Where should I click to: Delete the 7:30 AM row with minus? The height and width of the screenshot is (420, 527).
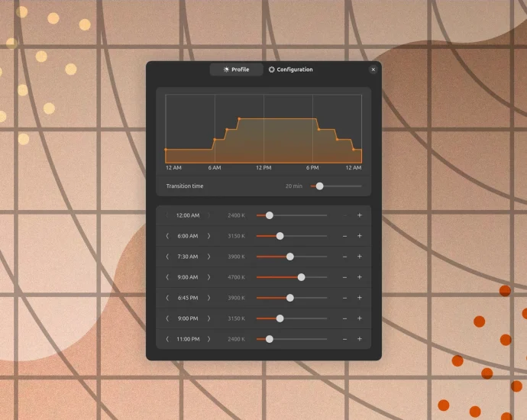[x=344, y=257]
